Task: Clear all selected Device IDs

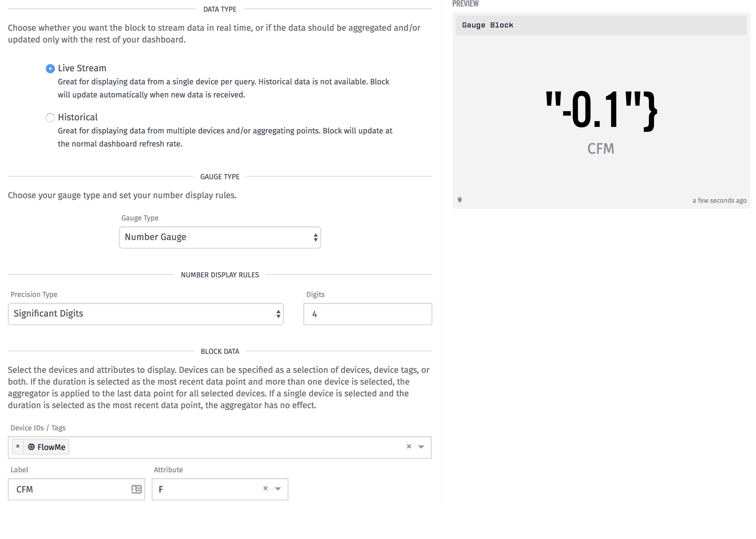Action: [409, 446]
